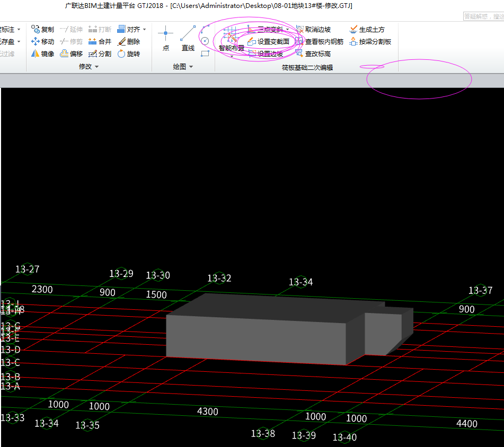Open the 智能布置 (Smart layout) tool
Viewport: 504px width, 447px height.
(232, 39)
